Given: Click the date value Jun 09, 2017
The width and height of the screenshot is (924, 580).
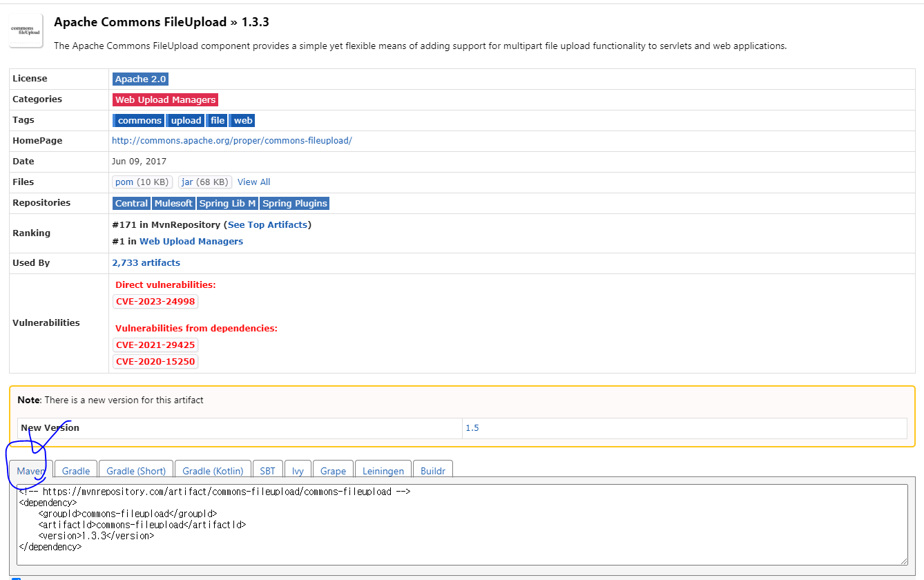Looking at the screenshot, I should click(x=139, y=161).
